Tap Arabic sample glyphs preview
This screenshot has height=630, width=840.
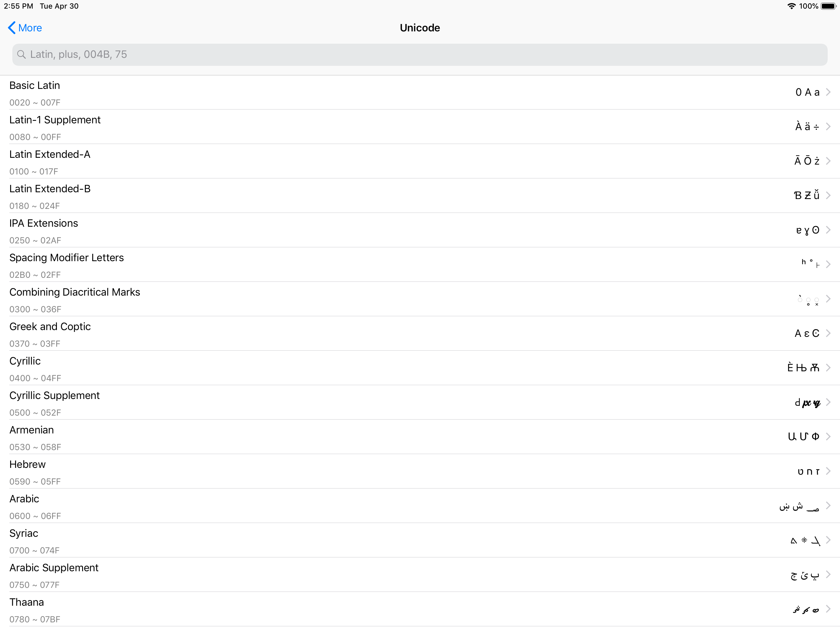[799, 506]
